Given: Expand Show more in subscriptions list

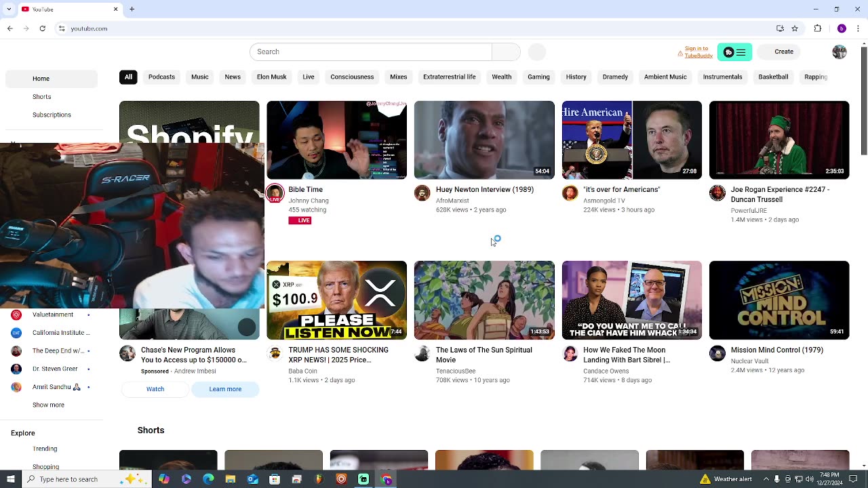Looking at the screenshot, I should pyautogui.click(x=48, y=405).
